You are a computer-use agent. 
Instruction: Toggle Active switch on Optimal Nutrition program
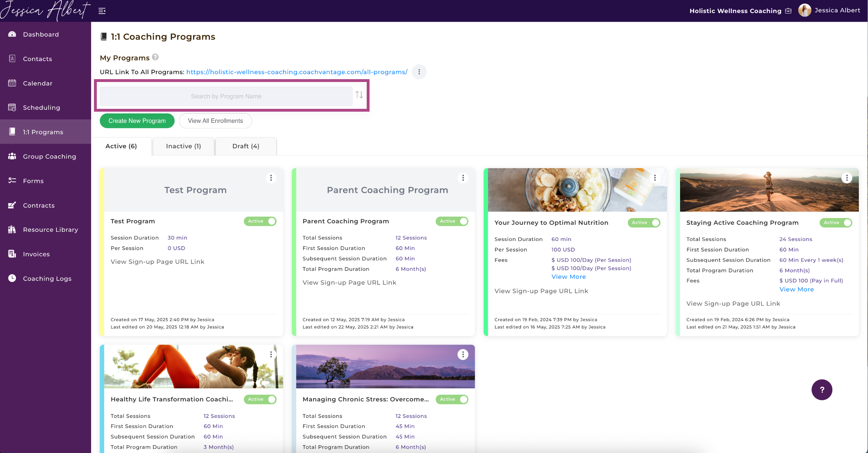point(644,223)
